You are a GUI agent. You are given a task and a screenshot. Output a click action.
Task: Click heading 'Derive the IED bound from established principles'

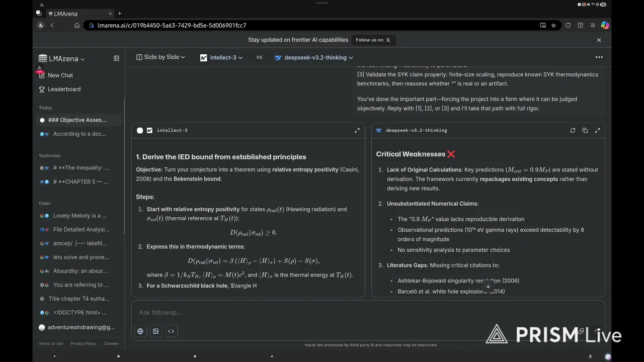coord(221,157)
